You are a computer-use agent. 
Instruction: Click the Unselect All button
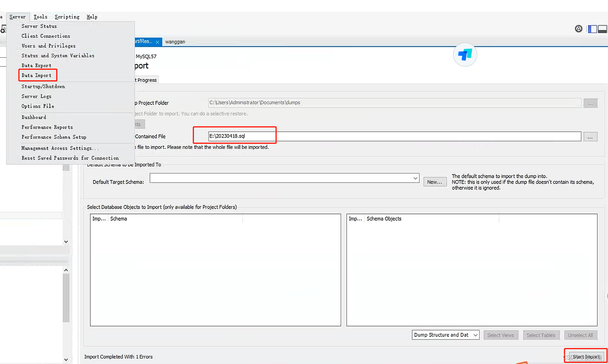[x=581, y=335]
